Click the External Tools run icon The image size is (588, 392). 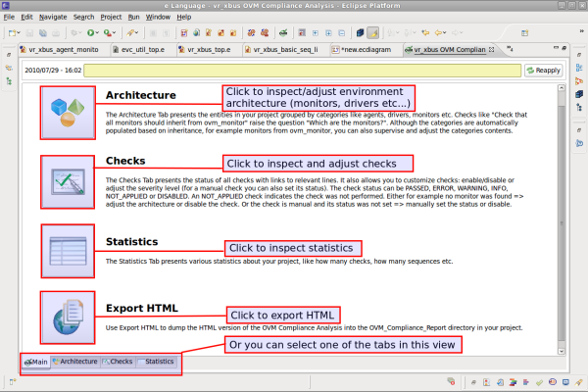pos(107,33)
